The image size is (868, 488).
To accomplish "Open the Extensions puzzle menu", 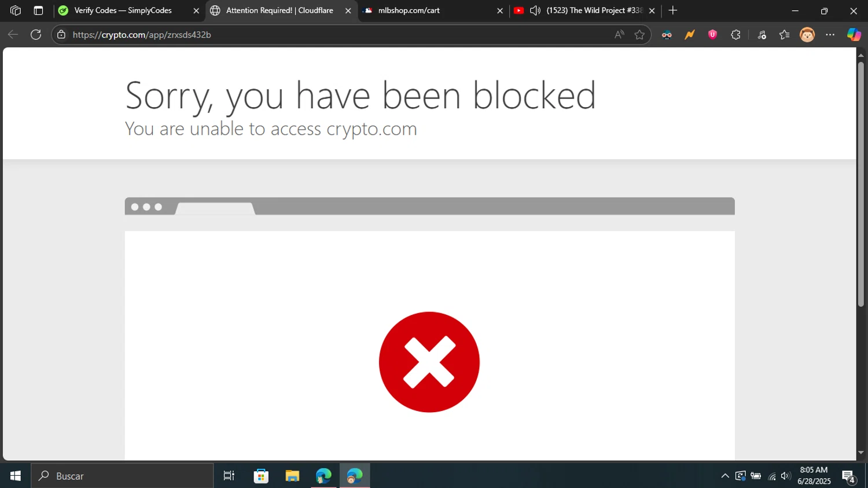I will coord(735,35).
